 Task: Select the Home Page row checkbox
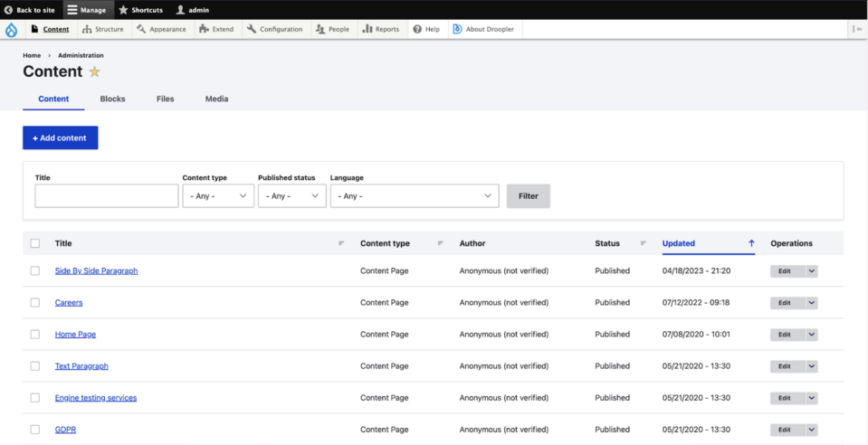(x=35, y=335)
